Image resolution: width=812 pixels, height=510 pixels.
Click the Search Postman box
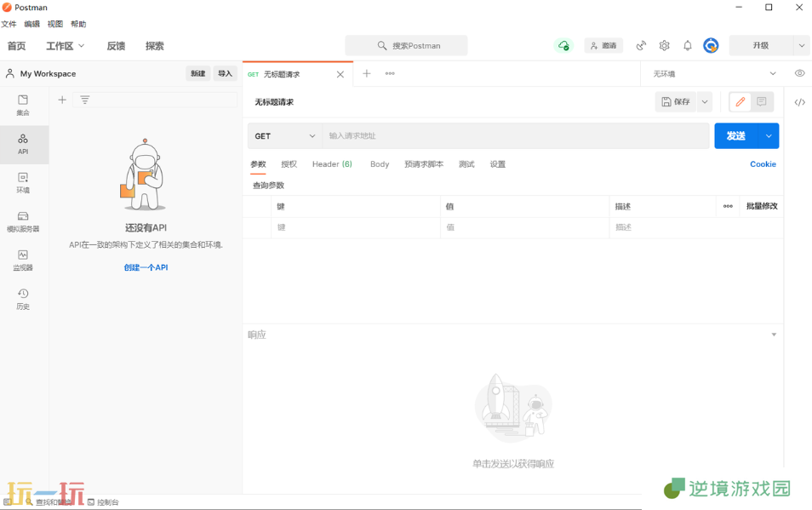(x=407, y=46)
